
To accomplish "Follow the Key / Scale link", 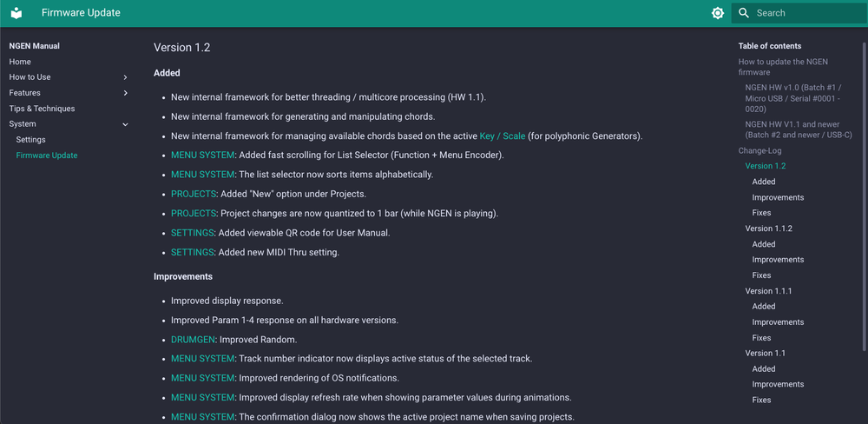I will coord(503,136).
